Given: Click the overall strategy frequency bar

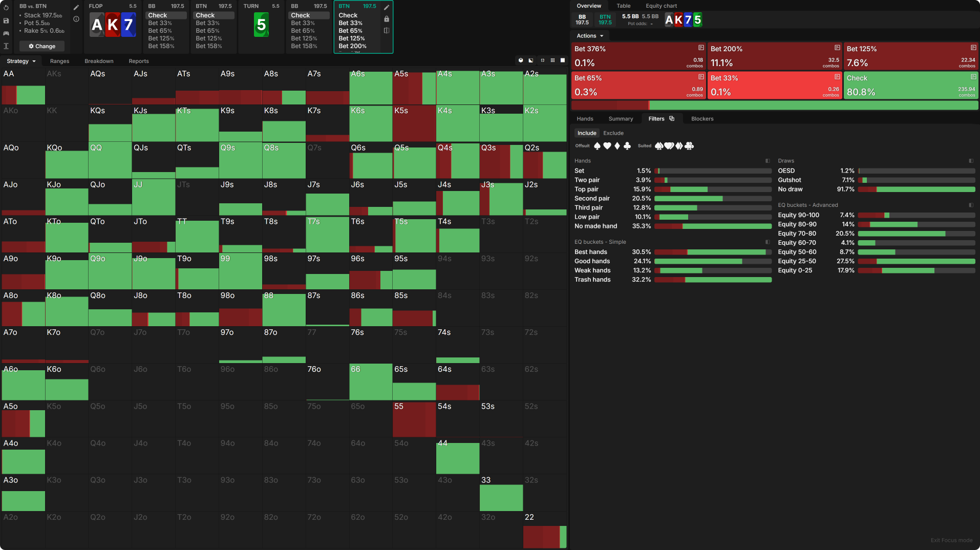Looking at the screenshot, I should coord(775,105).
